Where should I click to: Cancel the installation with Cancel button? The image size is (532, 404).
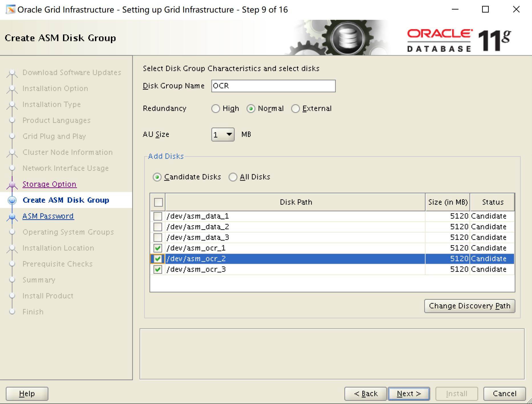[504, 393]
